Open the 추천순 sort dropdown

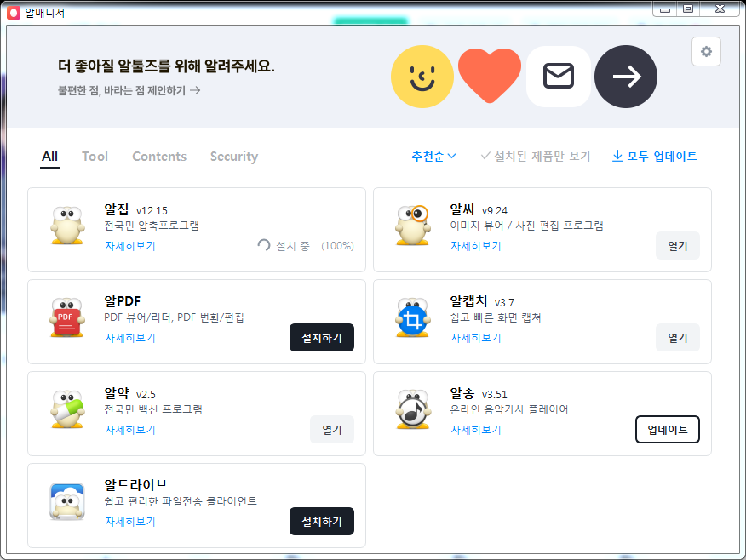[x=433, y=156]
